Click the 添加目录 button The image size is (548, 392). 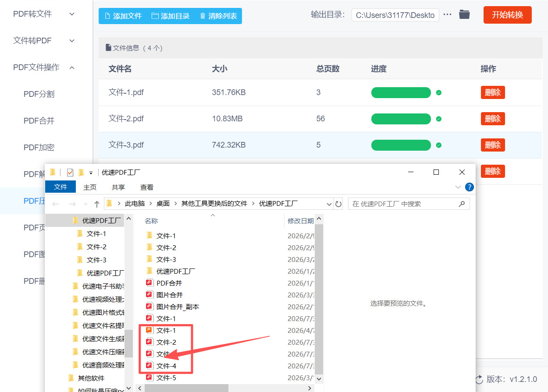pos(170,16)
